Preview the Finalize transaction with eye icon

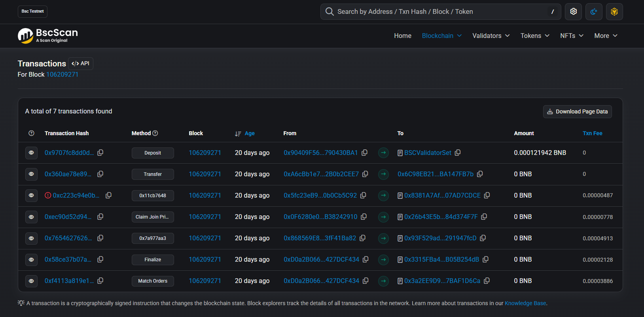tap(31, 259)
